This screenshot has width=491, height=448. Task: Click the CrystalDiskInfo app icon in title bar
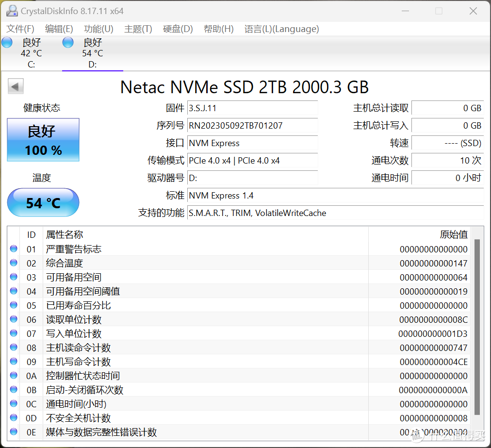(x=12, y=11)
